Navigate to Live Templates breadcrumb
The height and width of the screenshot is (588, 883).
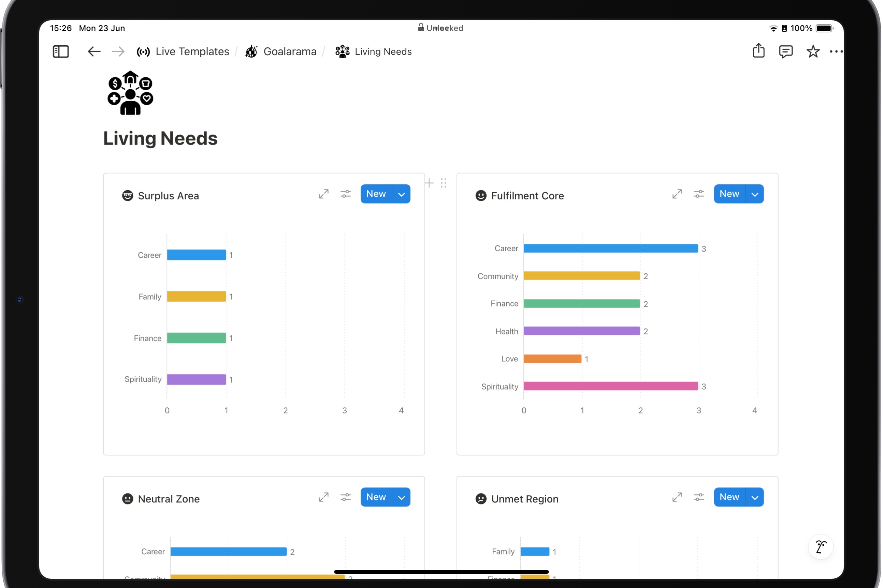pyautogui.click(x=192, y=51)
